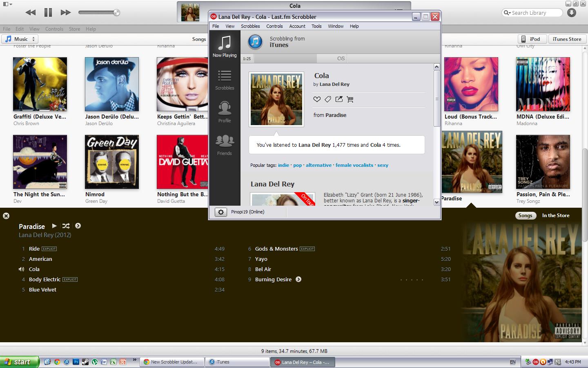Skip to previous track in iTunes
Image resolution: width=588 pixels, height=368 pixels.
(x=30, y=12)
